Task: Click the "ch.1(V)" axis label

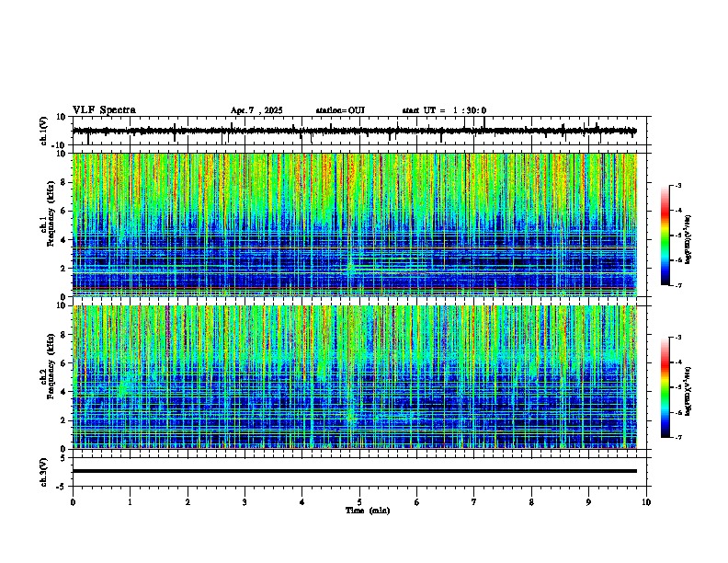Action: coord(44,131)
